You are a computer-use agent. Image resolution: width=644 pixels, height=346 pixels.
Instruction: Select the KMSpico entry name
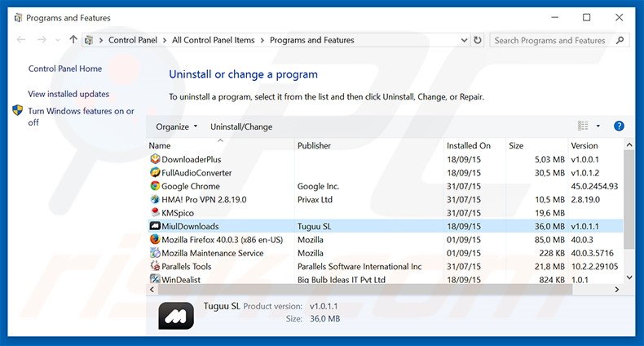[178, 213]
